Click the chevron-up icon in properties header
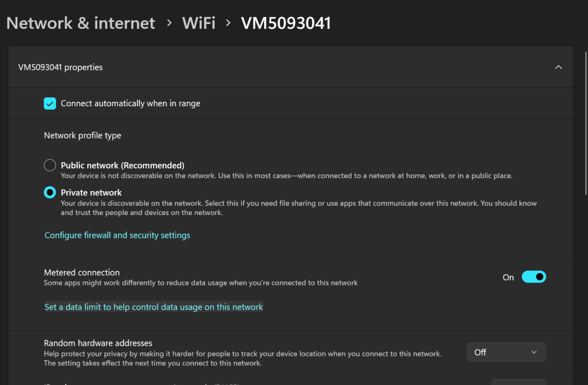This screenshot has width=588, height=385. (x=558, y=67)
